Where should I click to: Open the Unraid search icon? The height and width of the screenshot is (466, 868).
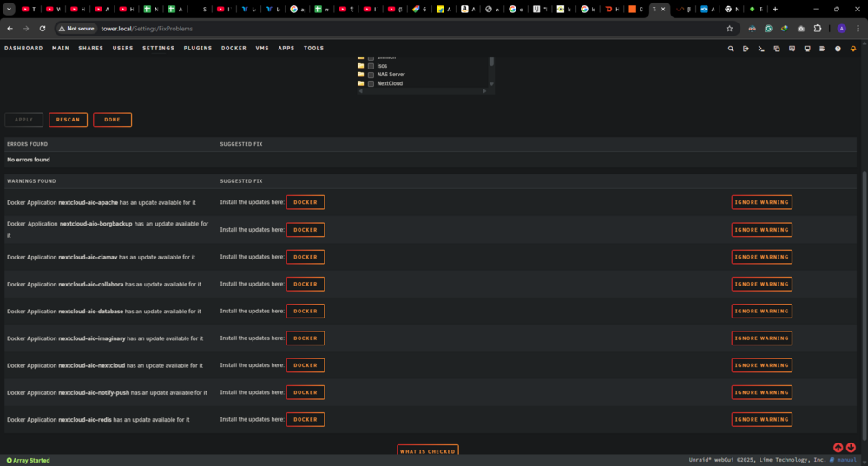(731, 49)
